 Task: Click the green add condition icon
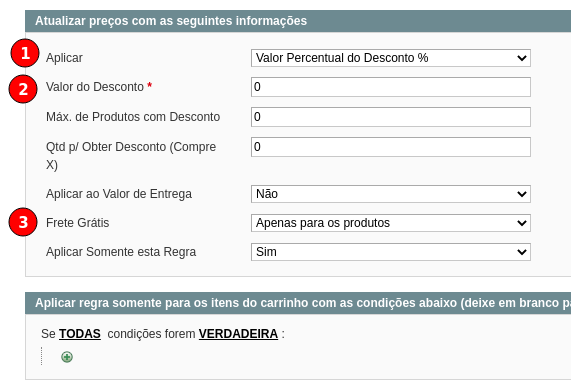[67, 357]
